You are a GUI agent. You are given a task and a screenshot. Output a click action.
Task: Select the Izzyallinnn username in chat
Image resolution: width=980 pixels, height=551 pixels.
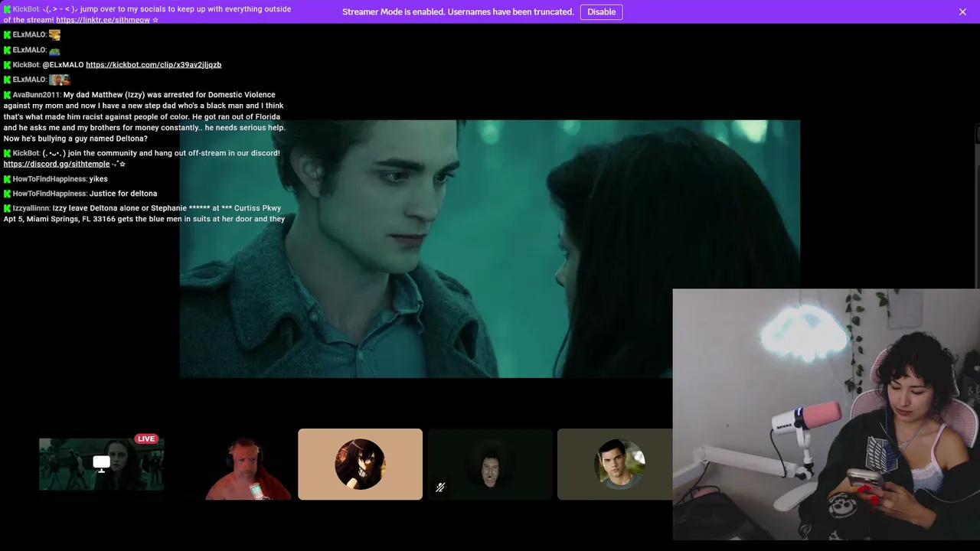point(31,208)
